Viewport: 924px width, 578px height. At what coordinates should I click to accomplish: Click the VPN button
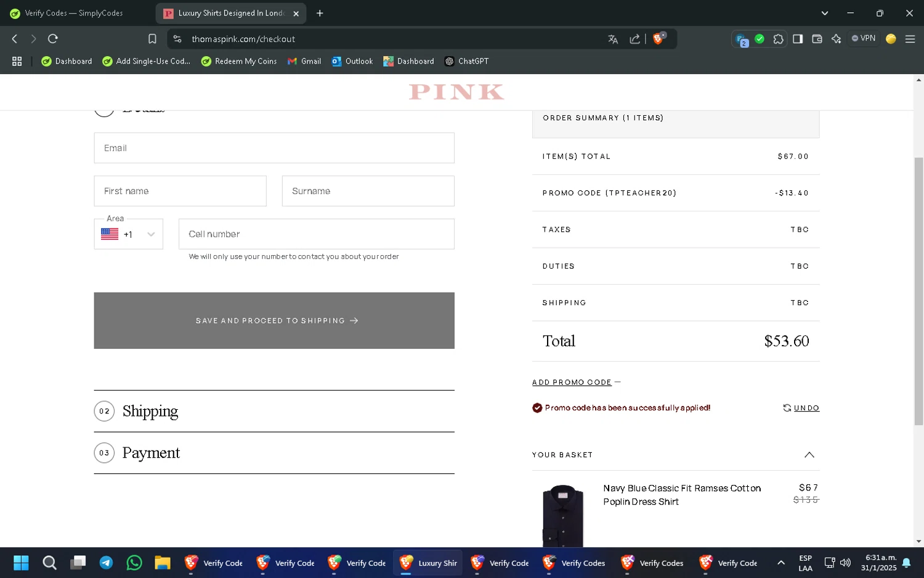pyautogui.click(x=864, y=38)
